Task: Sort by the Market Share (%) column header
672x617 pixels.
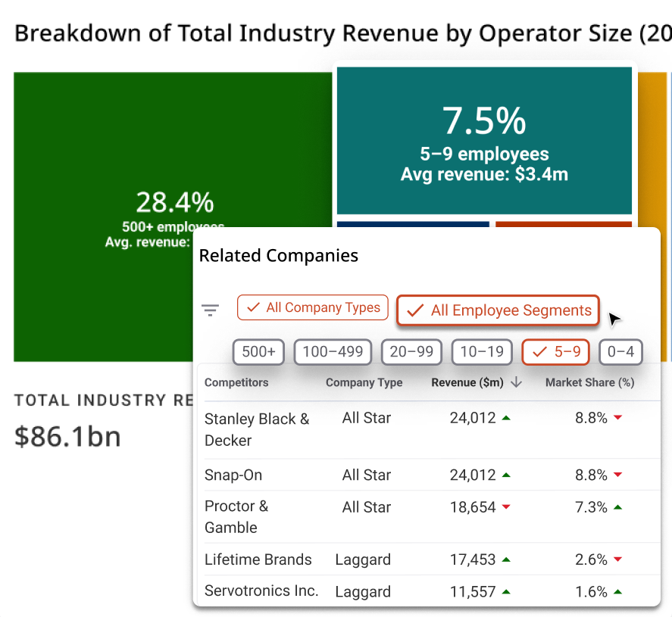Action: [589, 383]
